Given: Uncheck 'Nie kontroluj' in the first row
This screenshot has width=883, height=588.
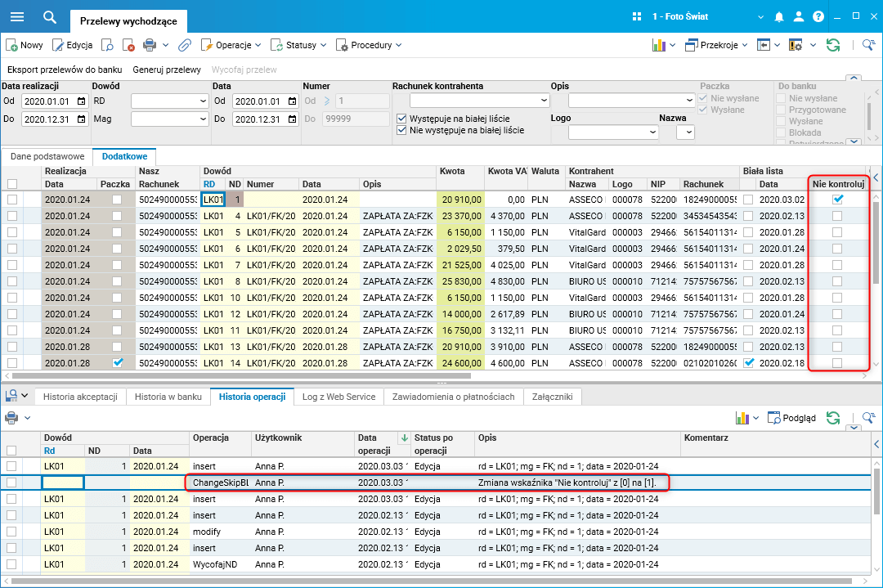Looking at the screenshot, I should (x=838, y=199).
